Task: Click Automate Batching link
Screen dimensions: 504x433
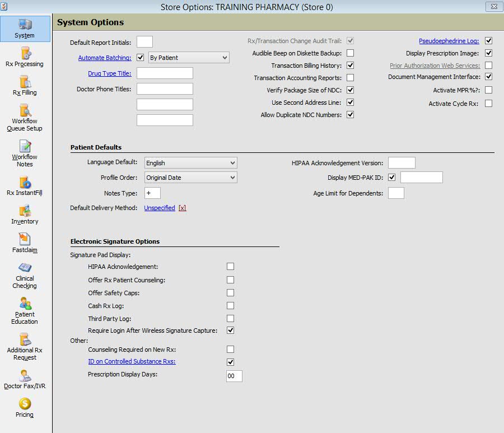Action: (x=105, y=58)
